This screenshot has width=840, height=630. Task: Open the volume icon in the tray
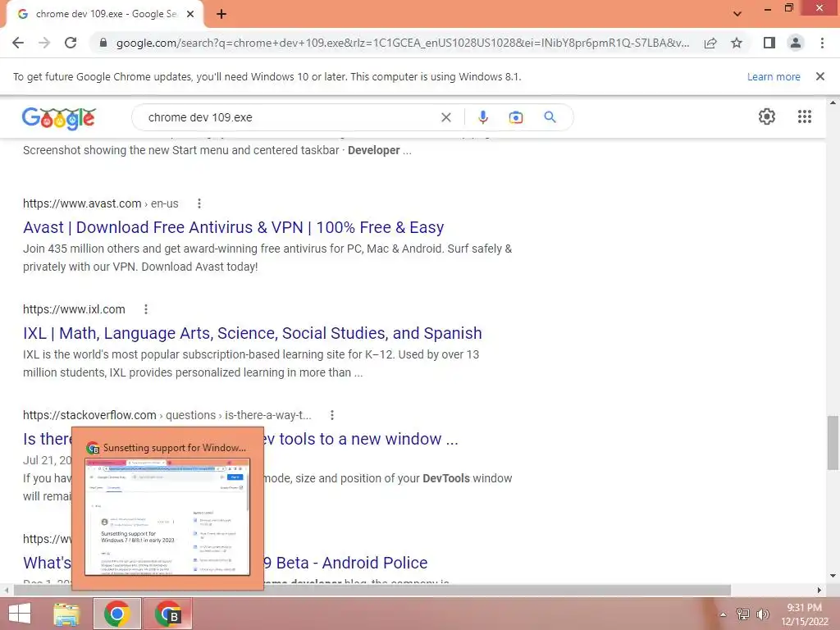(762, 614)
